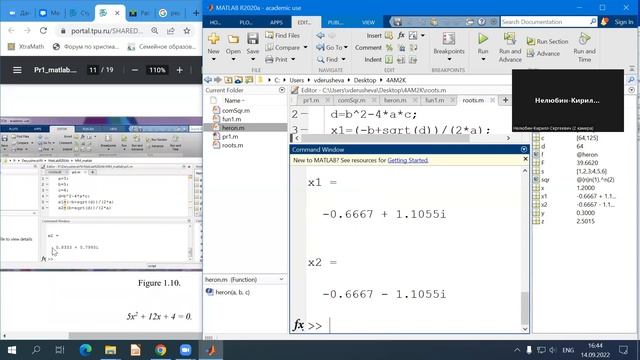Image resolution: width=640 pixels, height=360 pixels.
Task: Click the Help question mark icon
Action: (x=482, y=22)
